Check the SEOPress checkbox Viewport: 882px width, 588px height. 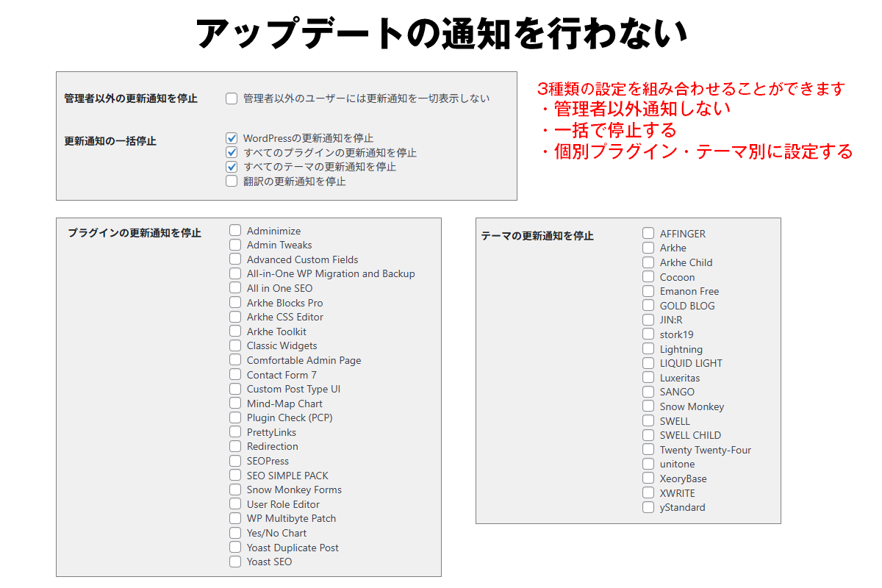click(235, 461)
